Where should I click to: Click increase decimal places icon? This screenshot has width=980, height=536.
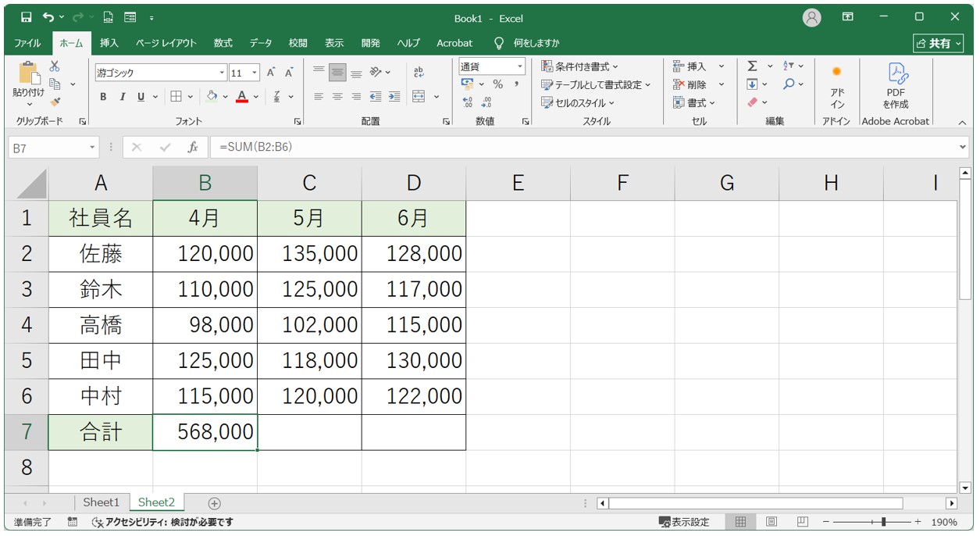coord(468,102)
